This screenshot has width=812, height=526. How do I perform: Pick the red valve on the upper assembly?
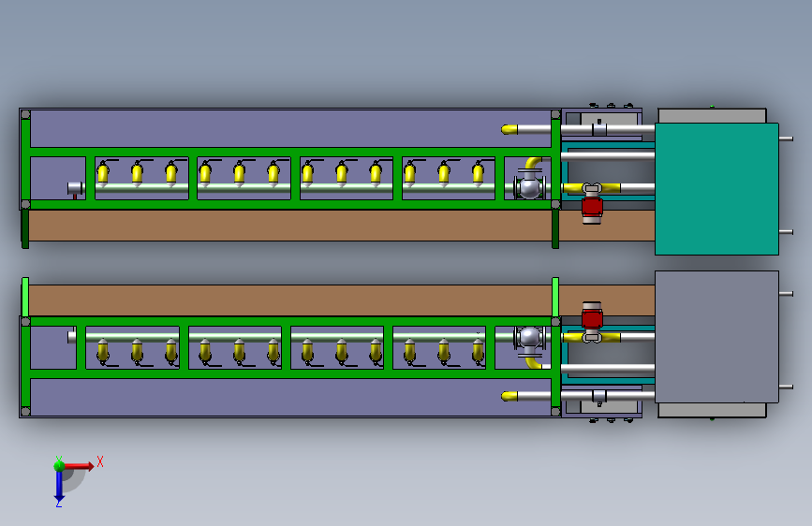coord(592,207)
